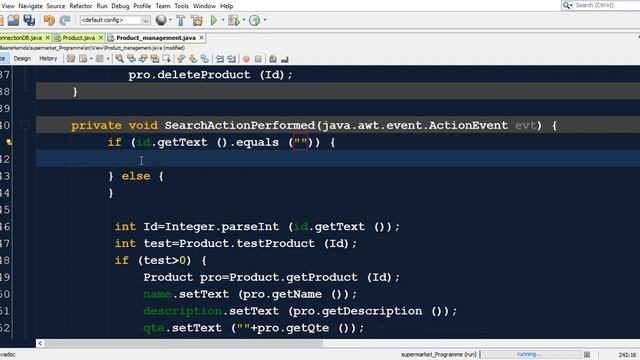Click the Debug Project icon
The image size is (640, 360).
233,20
